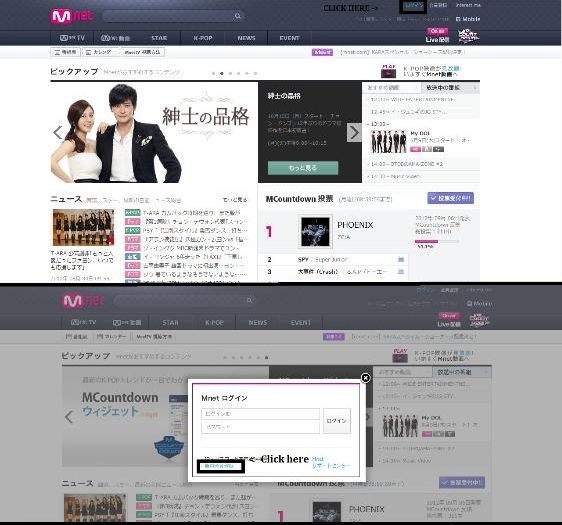Click the icon on the 大事件 (Crash) row
Image resolution: width=562 pixels, height=525 pixels.
point(401,272)
